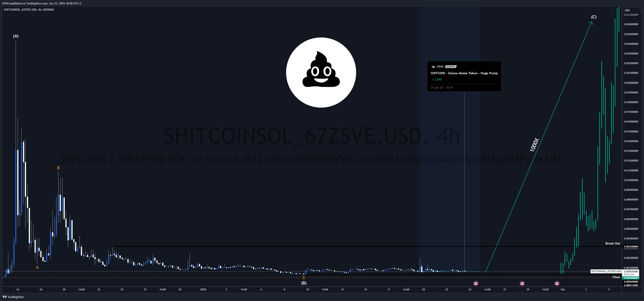Click the SHITCOINSOL_67ZSVE.USD symbol tag on price axis

click(x=606, y=271)
